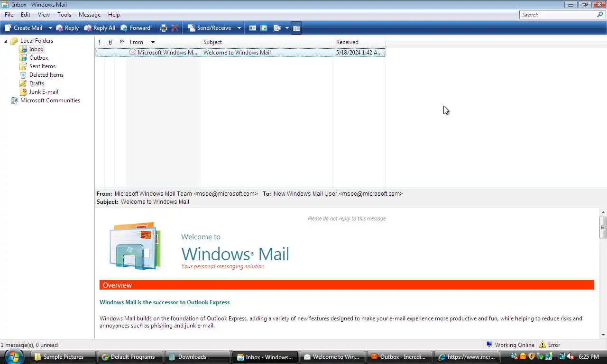The image size is (607, 364).
Task: Toggle the Folder List toolbar icon
Action: point(296,28)
